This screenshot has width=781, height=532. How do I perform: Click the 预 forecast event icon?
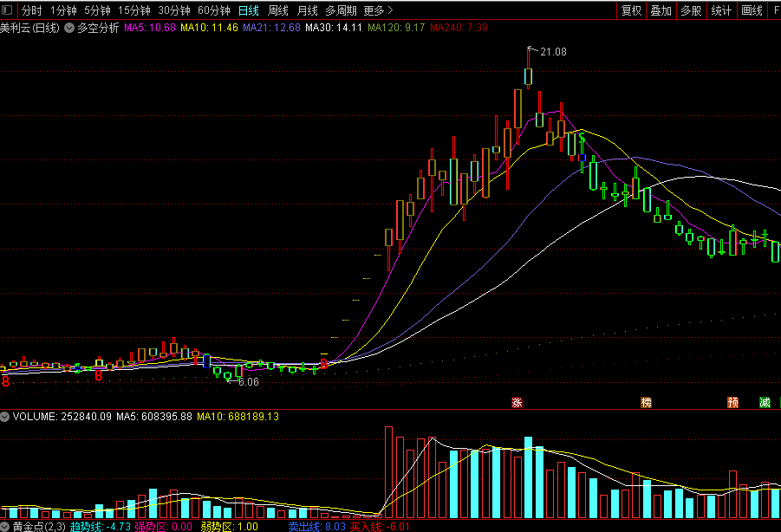click(732, 403)
